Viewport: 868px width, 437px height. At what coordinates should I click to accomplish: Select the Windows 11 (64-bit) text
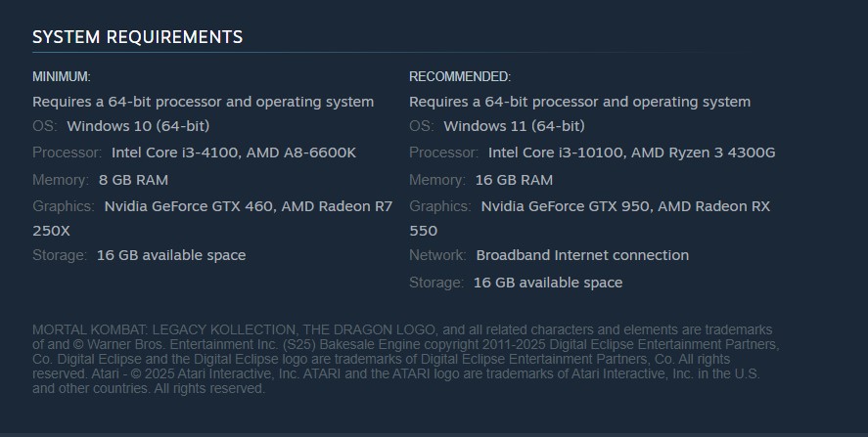(x=514, y=126)
